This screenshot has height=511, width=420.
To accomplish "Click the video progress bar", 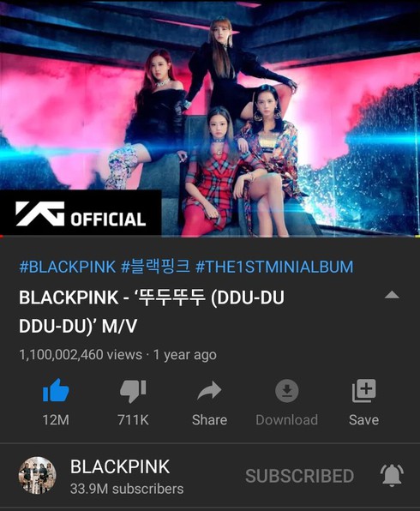I will click(210, 236).
